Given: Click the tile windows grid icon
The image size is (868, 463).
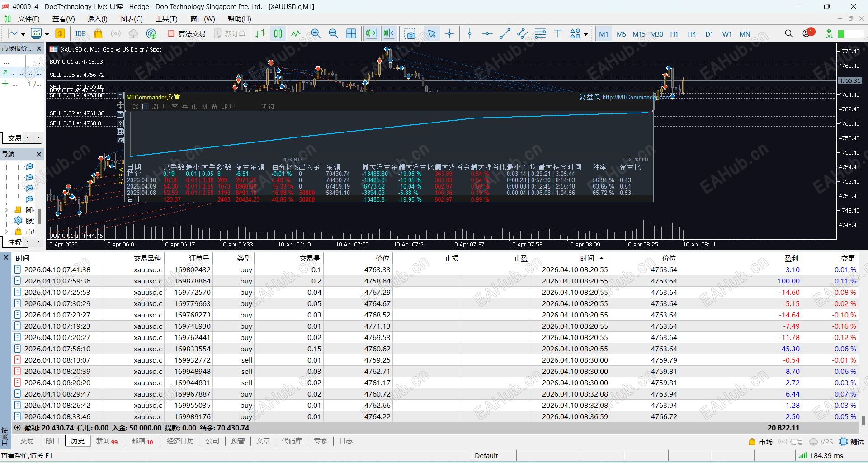Looking at the screenshot, I should (351, 34).
